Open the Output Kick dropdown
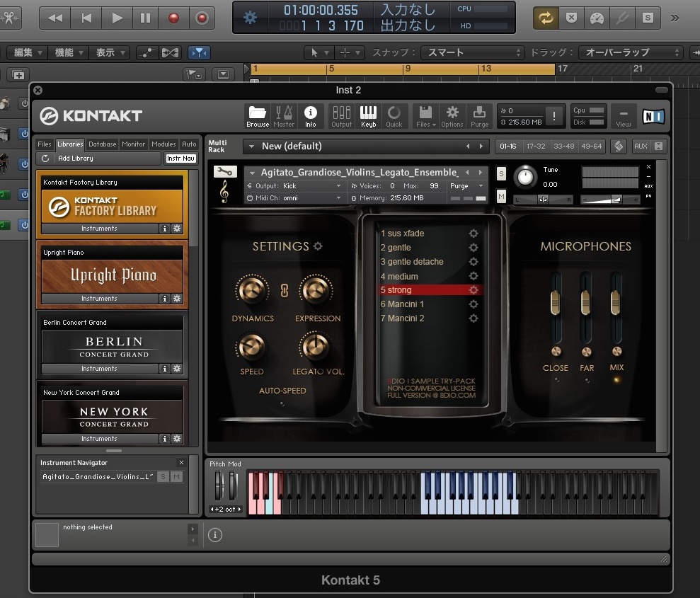 pyautogui.click(x=294, y=186)
